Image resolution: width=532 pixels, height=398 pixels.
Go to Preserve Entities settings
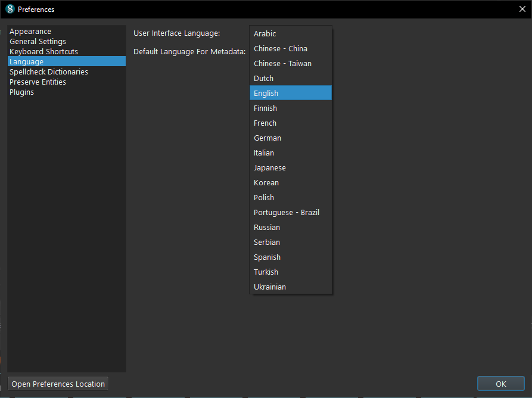click(38, 82)
